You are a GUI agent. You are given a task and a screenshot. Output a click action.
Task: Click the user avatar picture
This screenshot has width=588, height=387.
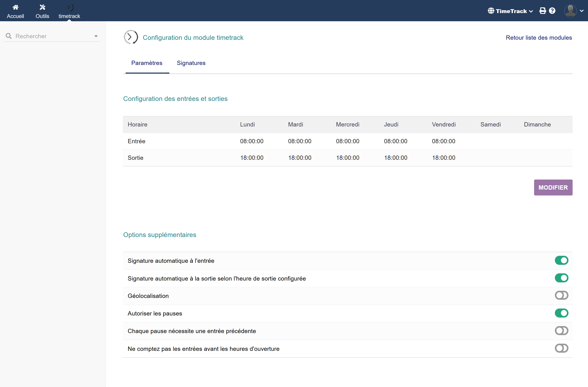(x=570, y=11)
